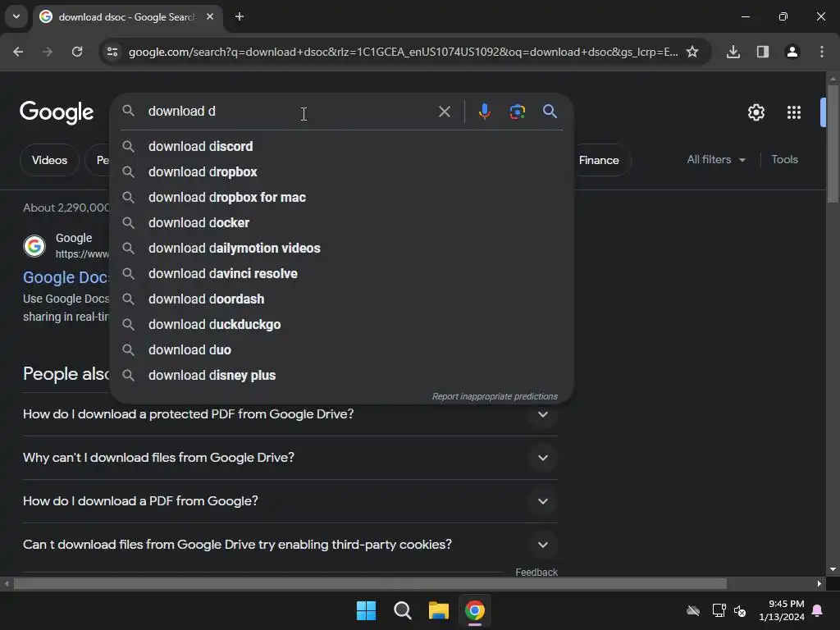This screenshot has height=630, width=840.
Task: Open the tab search dropdown arrow
Action: click(16, 16)
